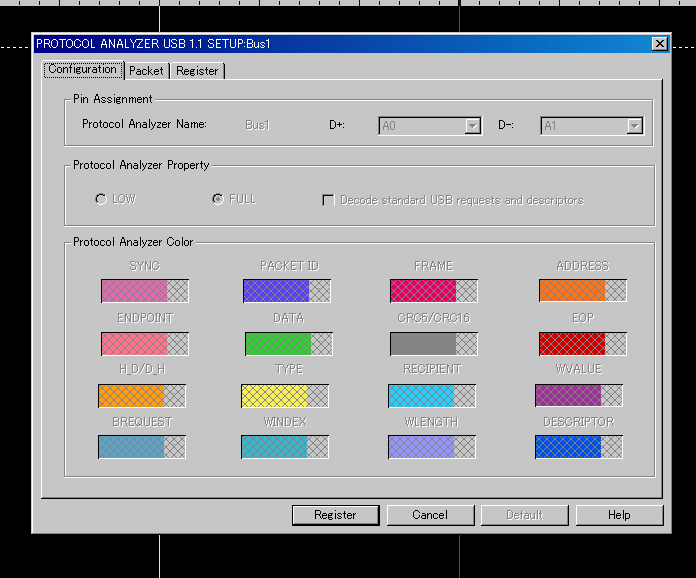Screen dimensions: 696x578
Task: Pick the SYNC color swatch
Action: (x=145, y=291)
